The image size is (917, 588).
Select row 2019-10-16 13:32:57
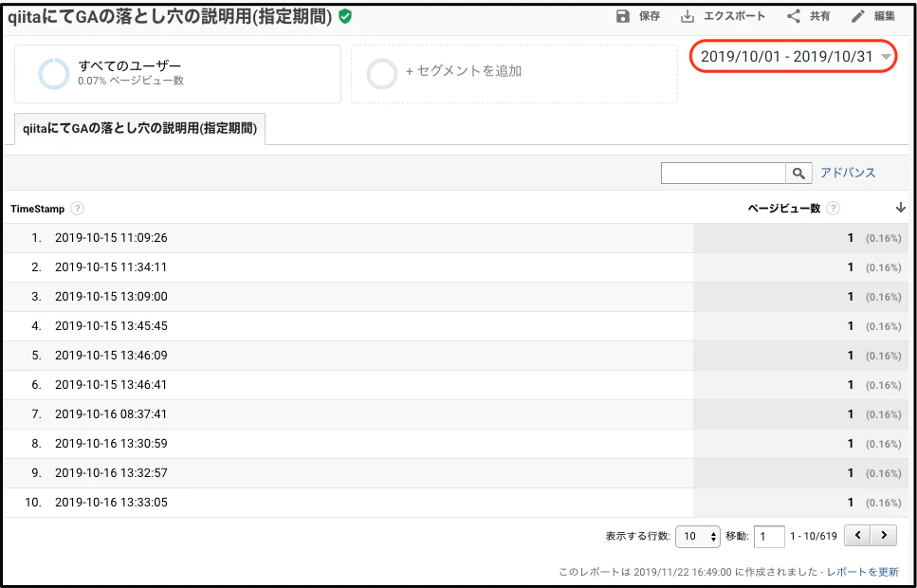(456, 472)
